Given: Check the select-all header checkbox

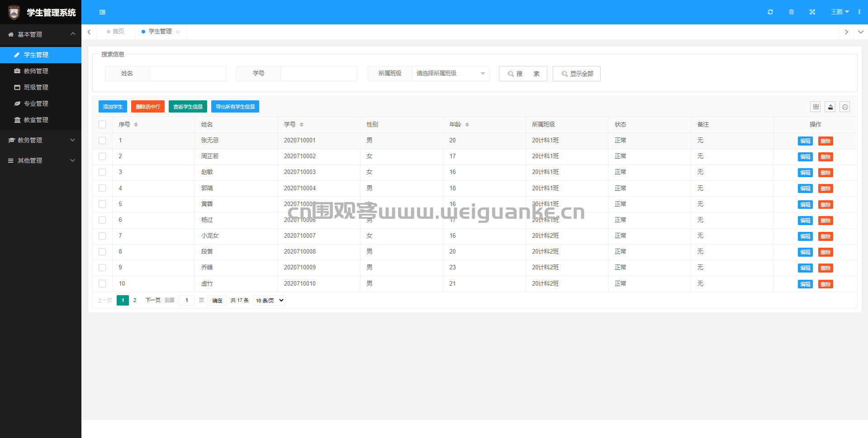Looking at the screenshot, I should 102,125.
